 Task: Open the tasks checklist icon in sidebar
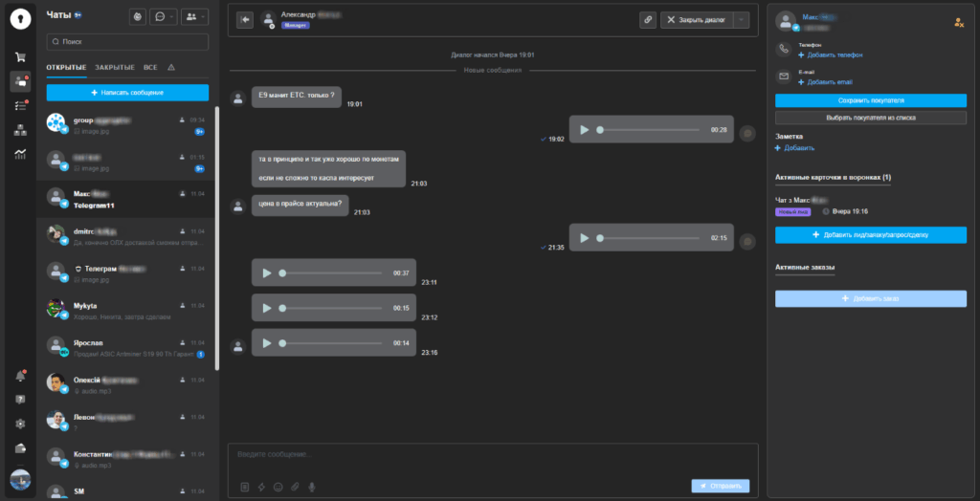click(20, 105)
